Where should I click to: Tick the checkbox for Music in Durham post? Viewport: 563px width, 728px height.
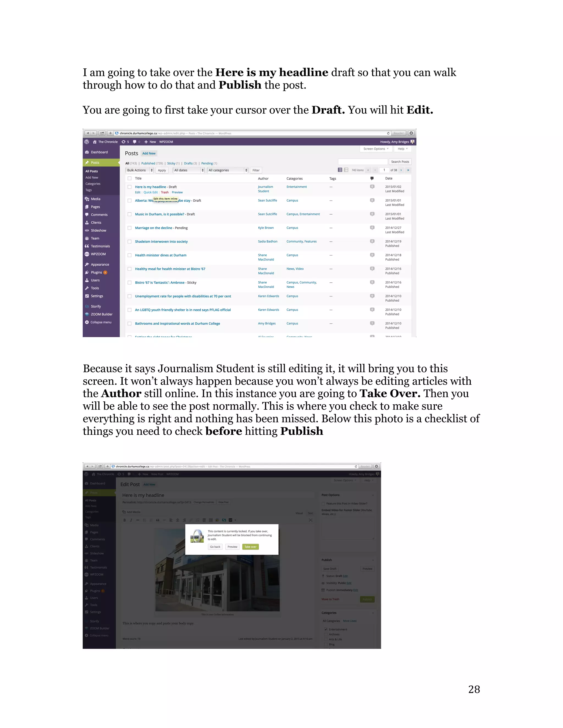[x=129, y=214]
